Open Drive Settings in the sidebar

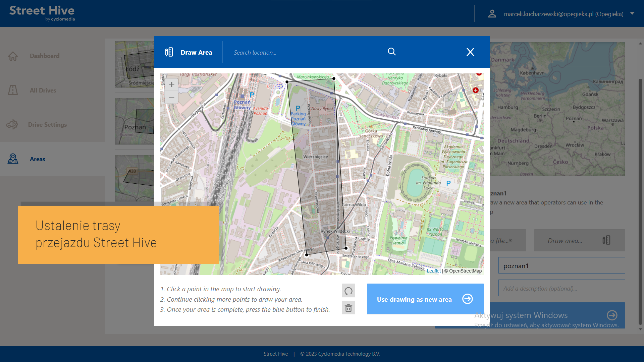tap(47, 125)
